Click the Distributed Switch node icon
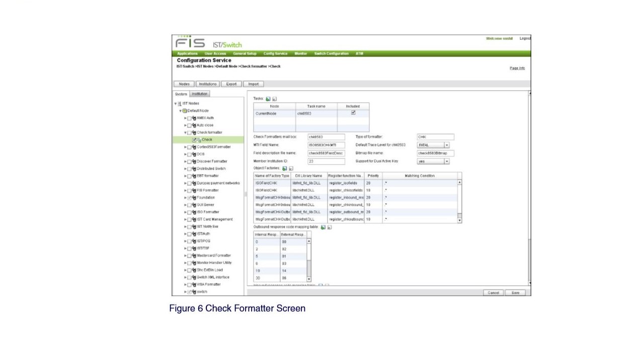 tap(194, 168)
